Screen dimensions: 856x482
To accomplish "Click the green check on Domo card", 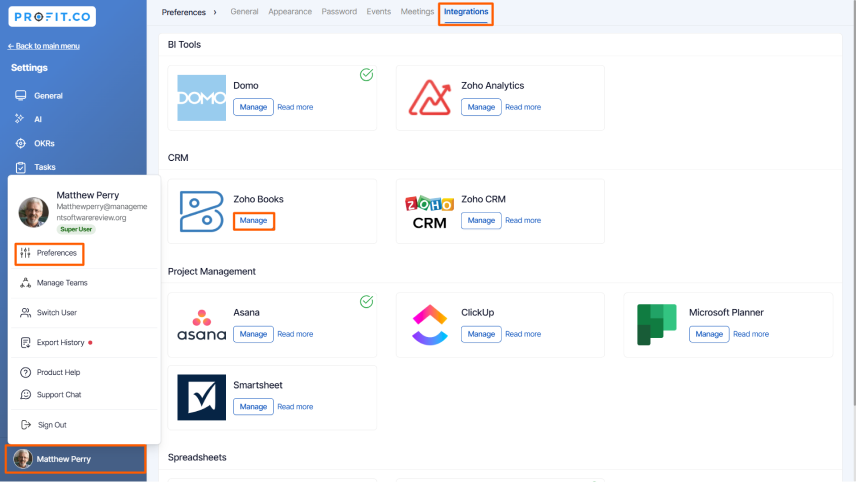I will pyautogui.click(x=366, y=75).
